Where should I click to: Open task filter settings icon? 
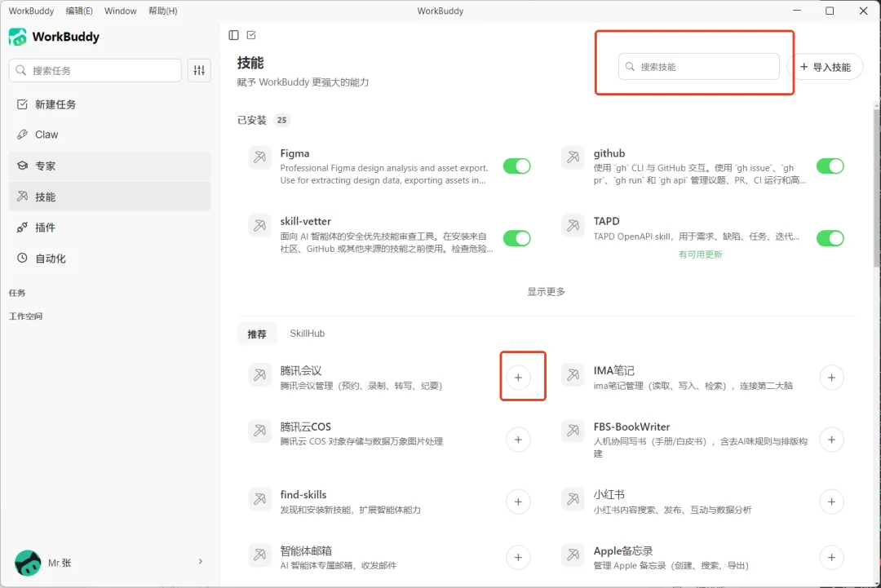pyautogui.click(x=200, y=70)
